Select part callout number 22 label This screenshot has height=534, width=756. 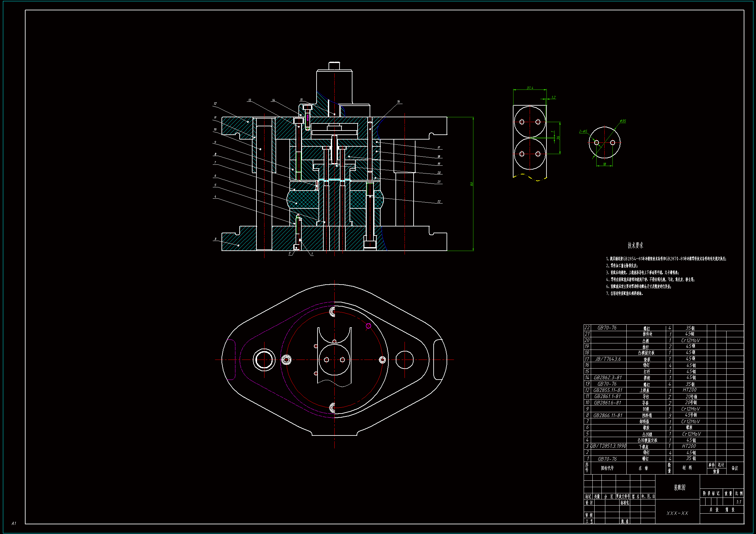(439, 201)
